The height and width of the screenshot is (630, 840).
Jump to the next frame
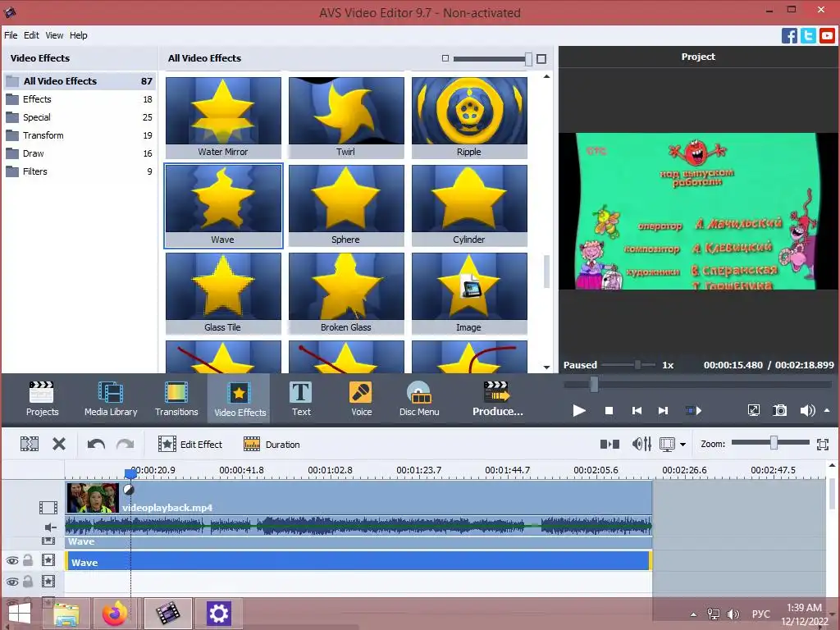(663, 411)
